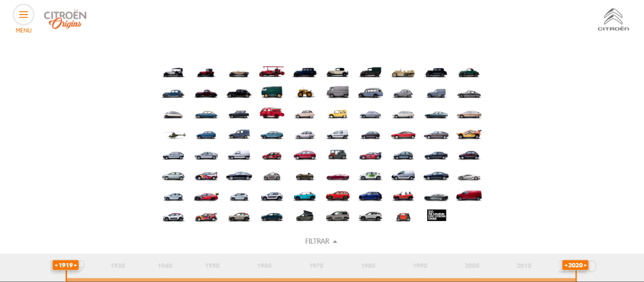Image resolution: width=644 pixels, height=282 pixels.
Task: Open the large red van thumbnail
Action: click(468, 195)
